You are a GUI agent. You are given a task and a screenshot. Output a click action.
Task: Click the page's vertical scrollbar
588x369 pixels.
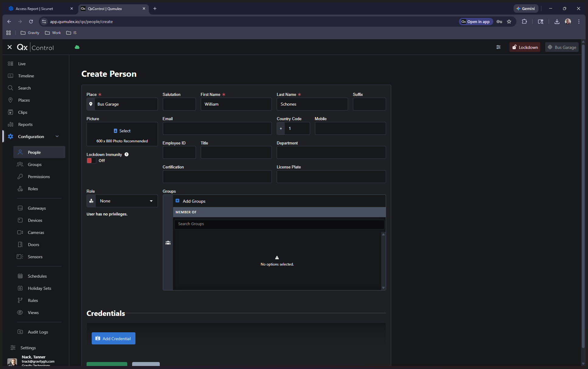pos(583,194)
